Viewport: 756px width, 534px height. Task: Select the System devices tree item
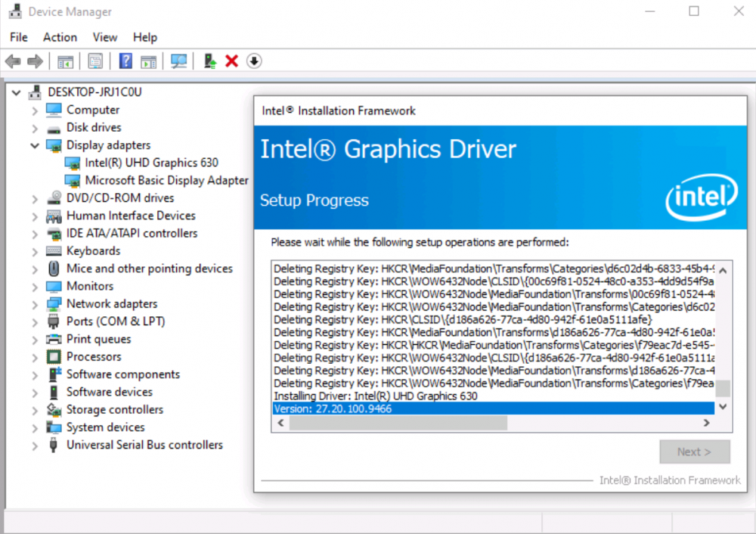coord(105,427)
